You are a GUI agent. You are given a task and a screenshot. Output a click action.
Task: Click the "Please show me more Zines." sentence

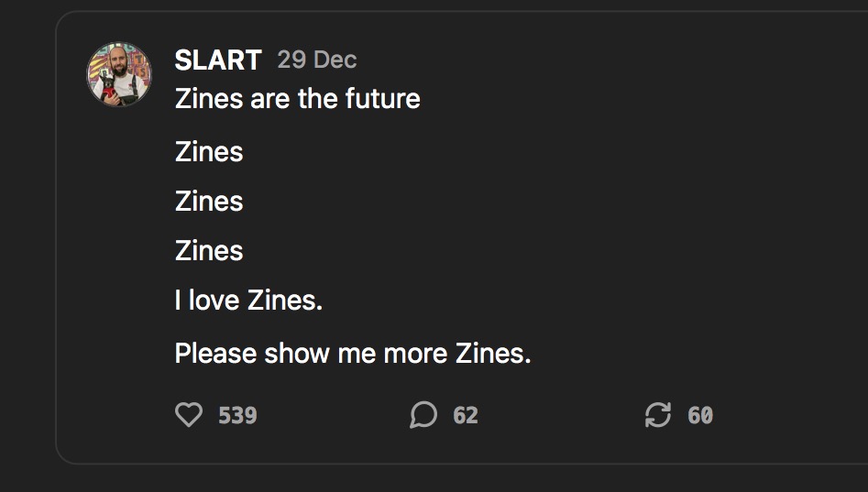pyautogui.click(x=353, y=353)
